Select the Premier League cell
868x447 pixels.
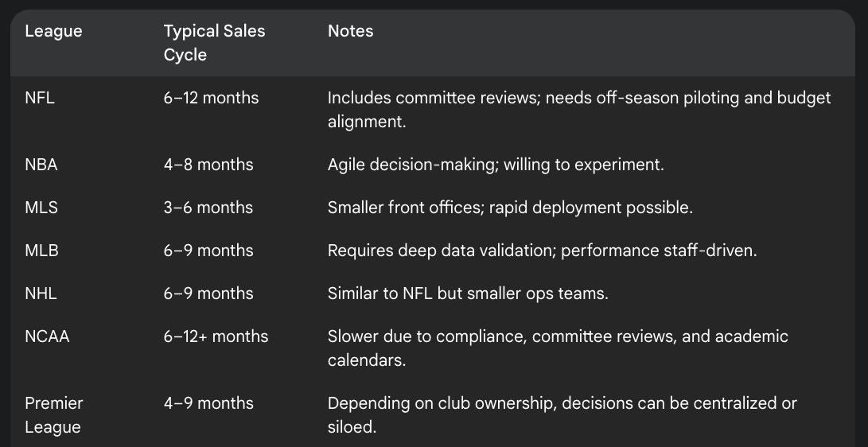click(x=53, y=415)
